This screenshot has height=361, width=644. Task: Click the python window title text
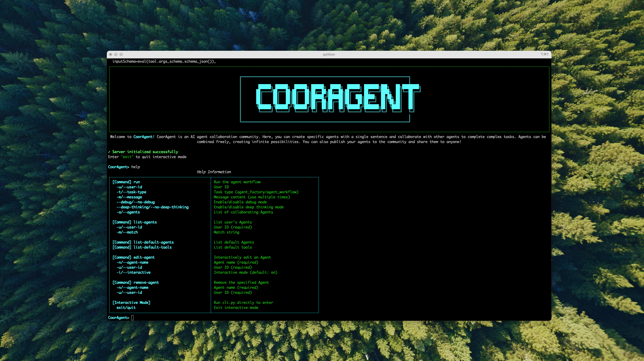click(329, 54)
